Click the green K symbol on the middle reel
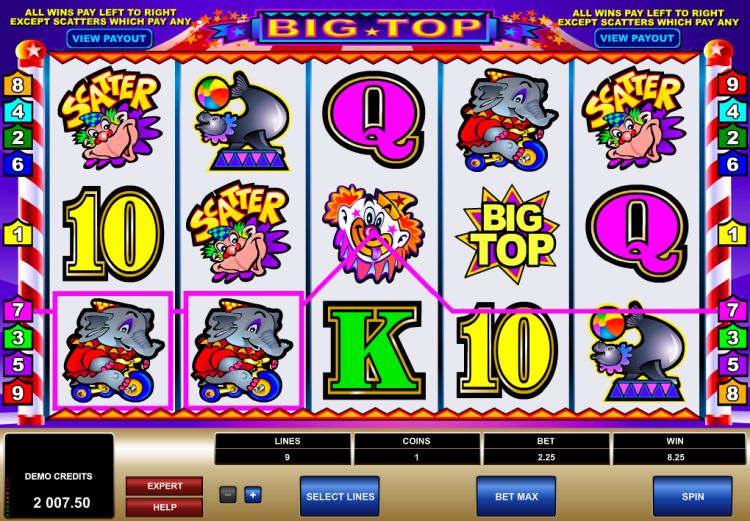This screenshot has width=750, height=521. coord(374,350)
